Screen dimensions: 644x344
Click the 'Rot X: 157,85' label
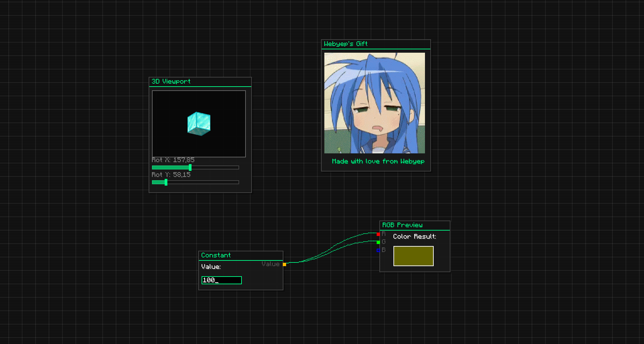173,160
